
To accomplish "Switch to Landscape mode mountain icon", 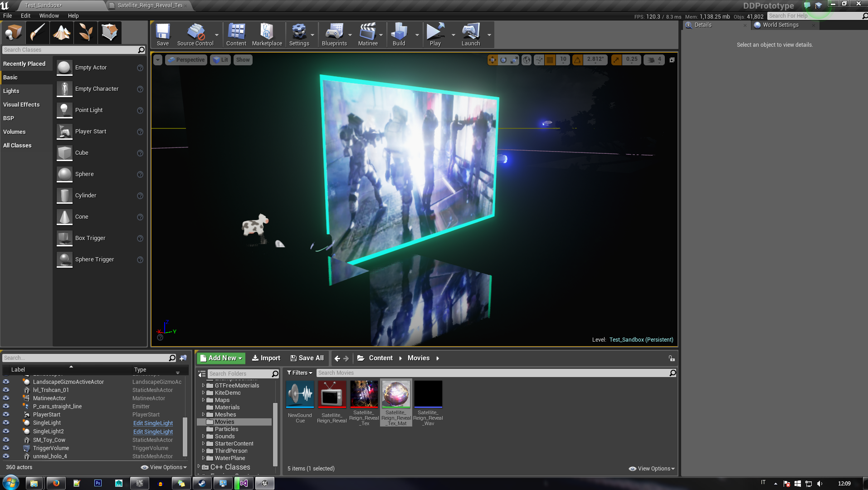I will tap(61, 33).
